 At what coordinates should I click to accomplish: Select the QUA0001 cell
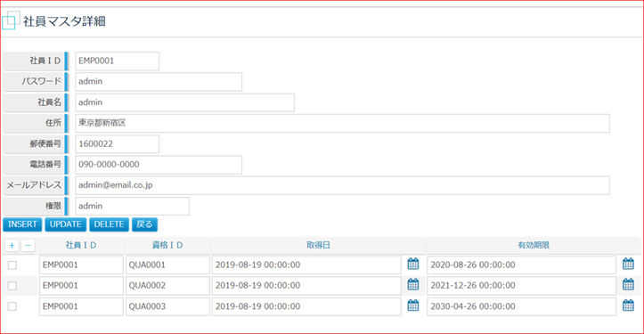pos(167,265)
